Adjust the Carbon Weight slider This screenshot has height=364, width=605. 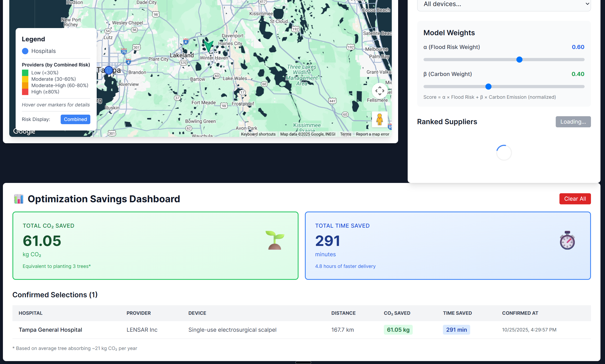click(488, 87)
